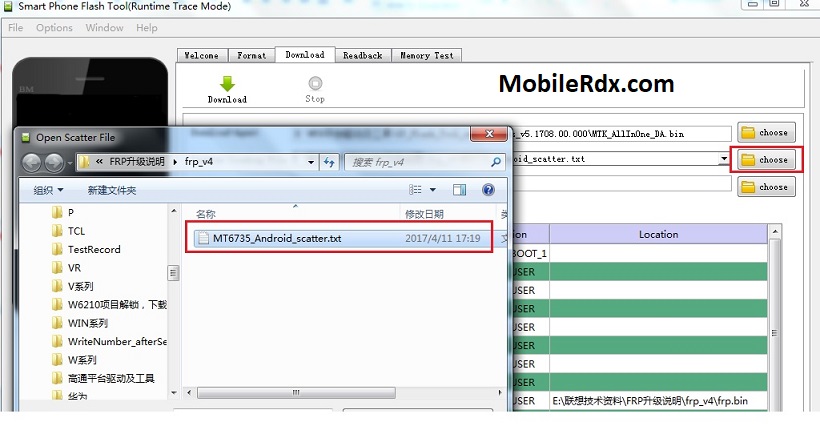
Task: Click the download agent path field
Action: pyautogui.click(x=621, y=134)
